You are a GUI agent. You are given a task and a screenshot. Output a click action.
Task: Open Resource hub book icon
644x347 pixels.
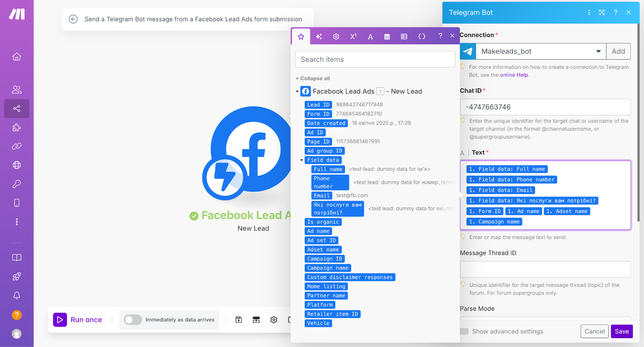[17, 258]
